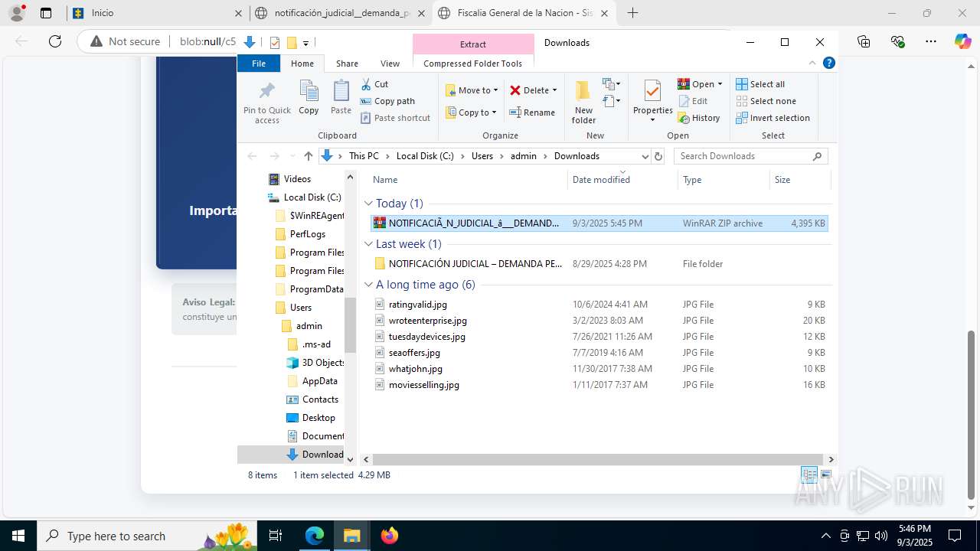The image size is (980, 551).
Task: Open Task View on taskbar
Action: pyautogui.click(x=276, y=536)
